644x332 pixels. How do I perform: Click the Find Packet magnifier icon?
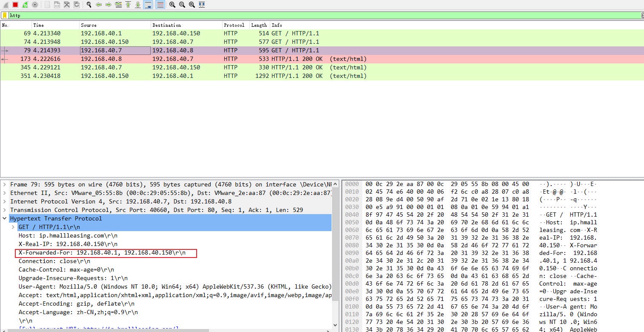89,5
